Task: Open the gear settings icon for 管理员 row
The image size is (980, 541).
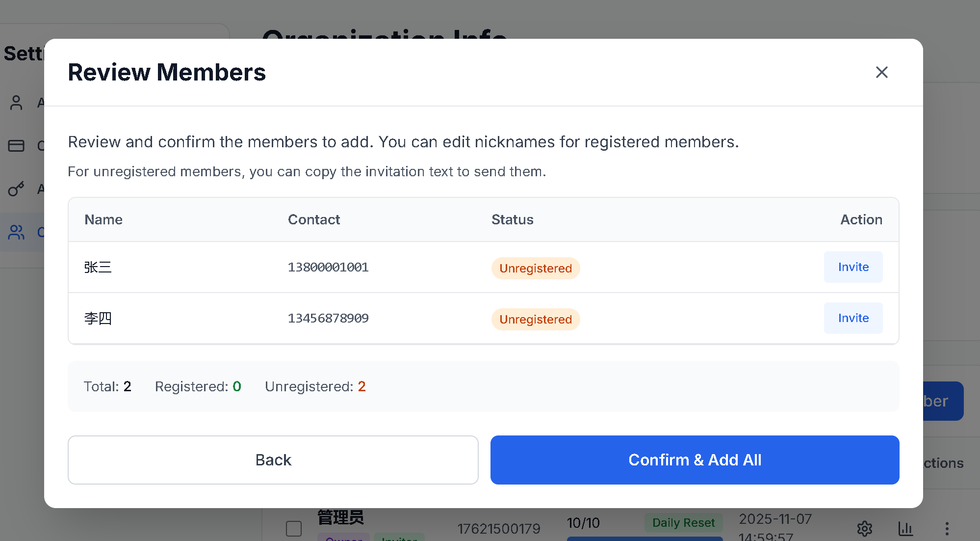Action: pos(864,529)
